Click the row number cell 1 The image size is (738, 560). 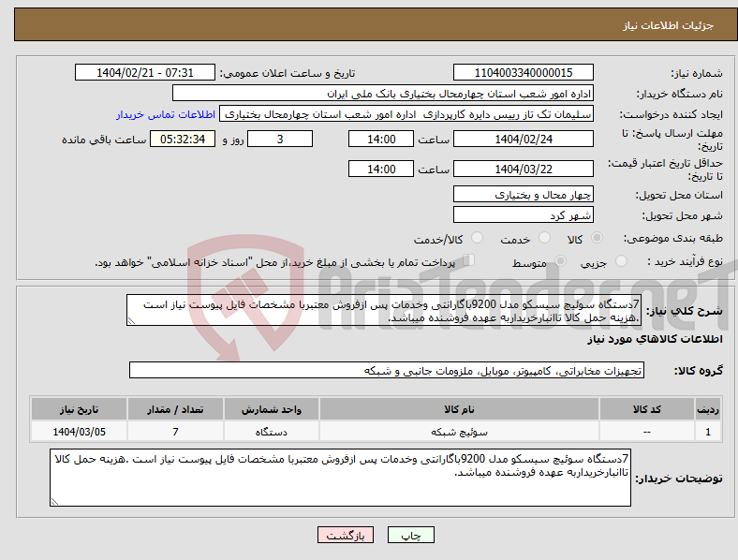click(708, 431)
